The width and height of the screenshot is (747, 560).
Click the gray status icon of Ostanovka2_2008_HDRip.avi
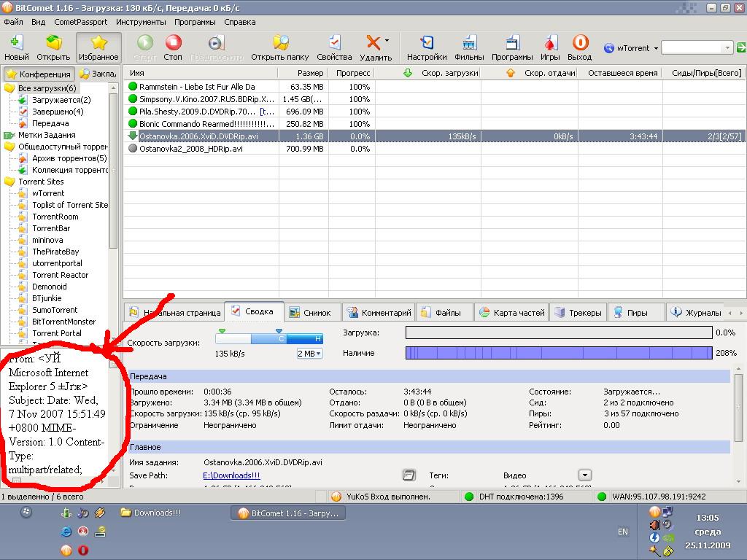pyautogui.click(x=133, y=148)
